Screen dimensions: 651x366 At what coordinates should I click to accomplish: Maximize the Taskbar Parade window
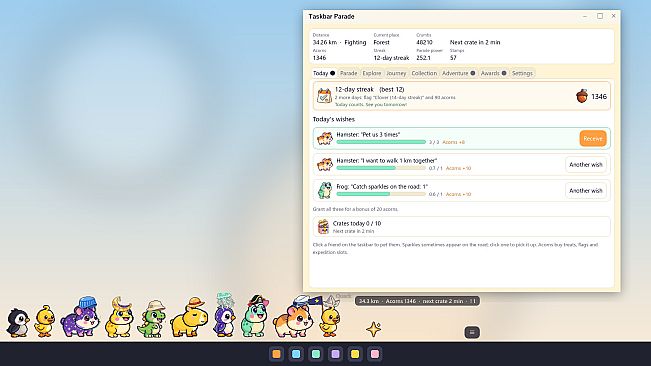click(x=600, y=16)
